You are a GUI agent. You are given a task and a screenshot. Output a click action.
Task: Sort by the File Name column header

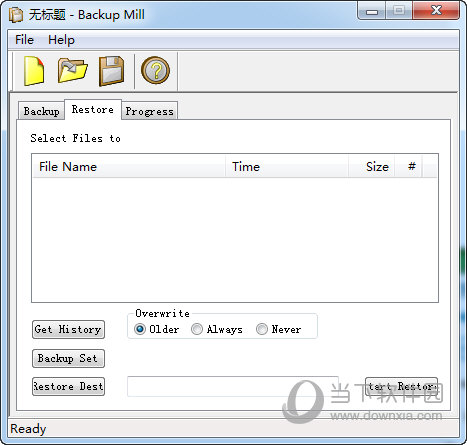tap(129, 166)
